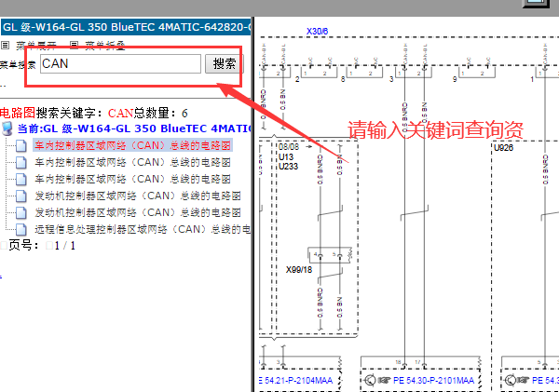559x392 pixels.
Task: Click document icon of highlighted 车内控制器 entry
Action: tap(21, 145)
